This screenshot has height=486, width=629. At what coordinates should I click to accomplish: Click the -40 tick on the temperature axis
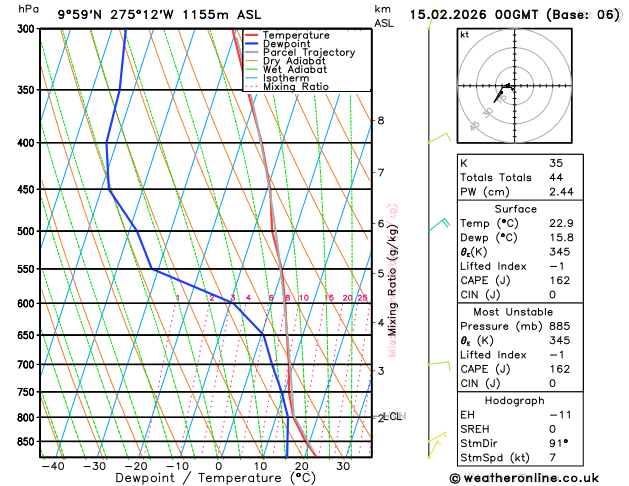point(53,466)
